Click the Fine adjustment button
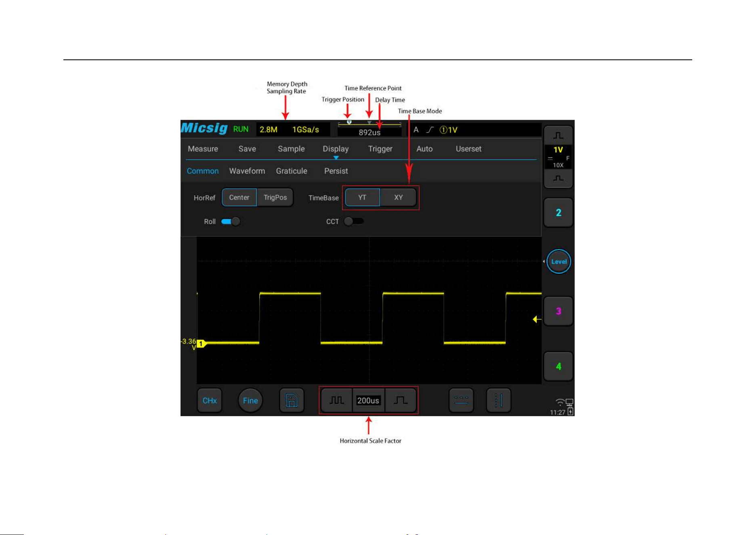Screen dimensions: 756x535 (250, 400)
